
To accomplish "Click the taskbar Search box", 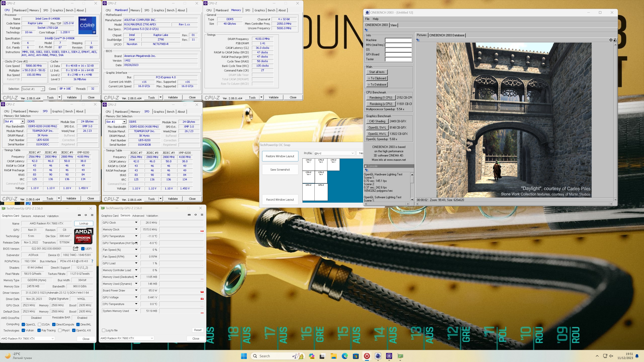I will click(278, 356).
